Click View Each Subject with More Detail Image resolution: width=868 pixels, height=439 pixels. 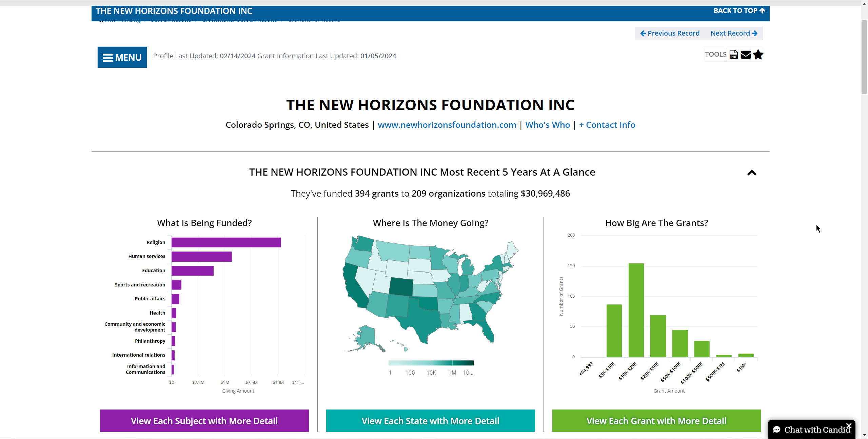(x=204, y=421)
